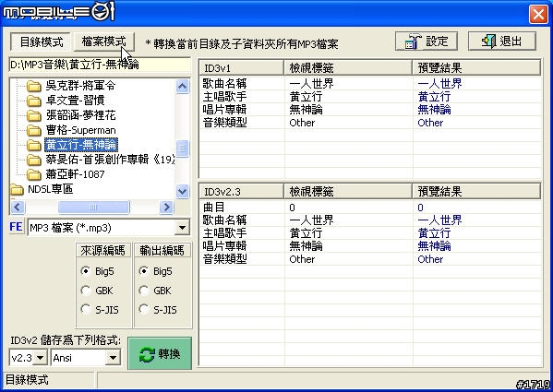The width and height of the screenshot is (553, 392).
Task: Click the folder icon beside 黃立行-無神論
Action: tap(34, 145)
